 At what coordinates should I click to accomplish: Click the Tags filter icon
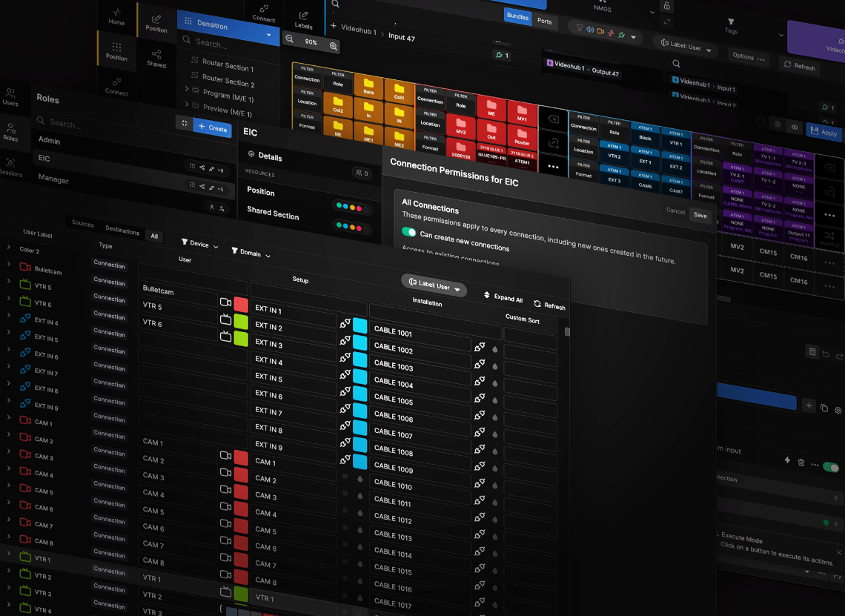click(x=731, y=23)
